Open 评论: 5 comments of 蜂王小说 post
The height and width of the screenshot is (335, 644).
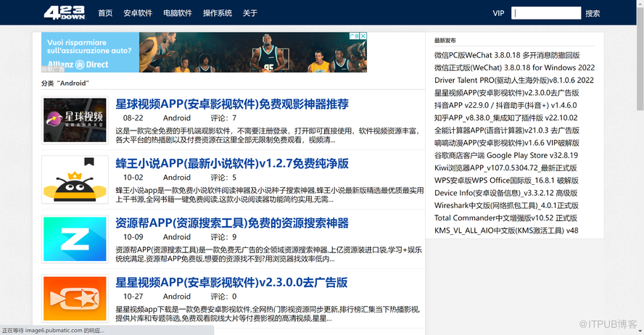point(224,178)
